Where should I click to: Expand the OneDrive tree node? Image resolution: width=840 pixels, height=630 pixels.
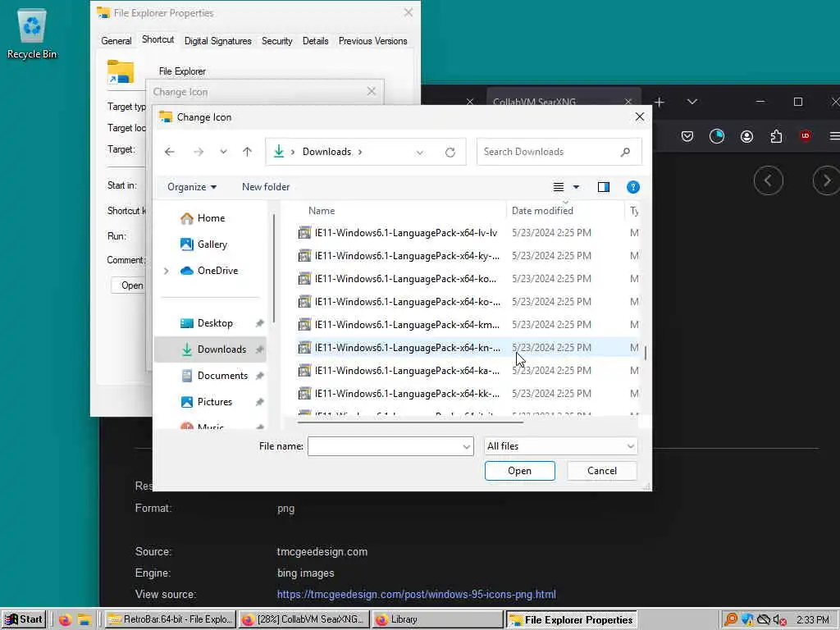point(167,271)
